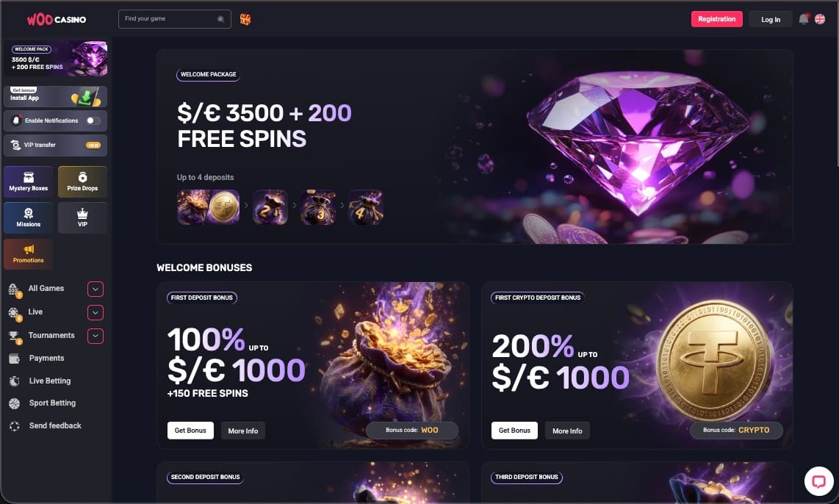Open the Promotions megaphone tile
This screenshot has height=504, width=839.
(29, 253)
